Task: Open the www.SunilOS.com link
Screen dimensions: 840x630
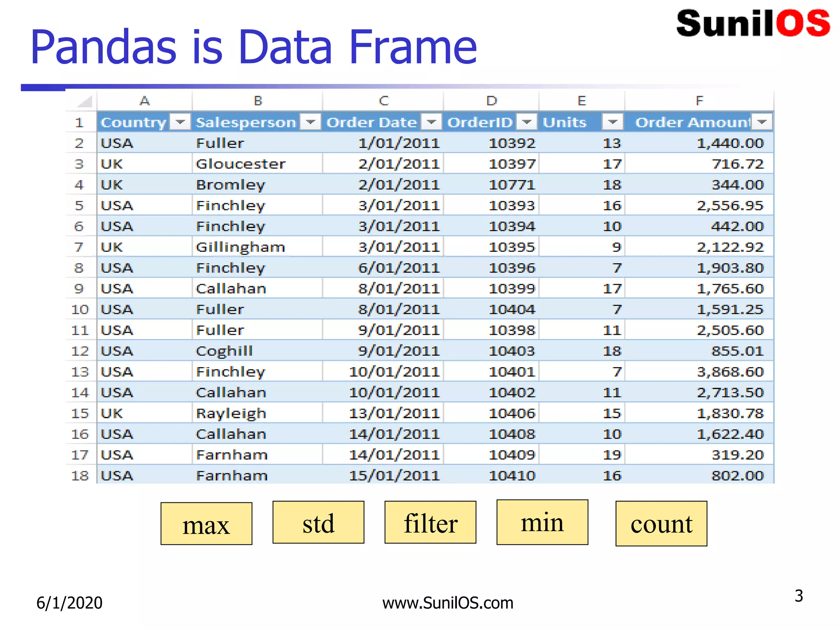Action: (x=447, y=603)
